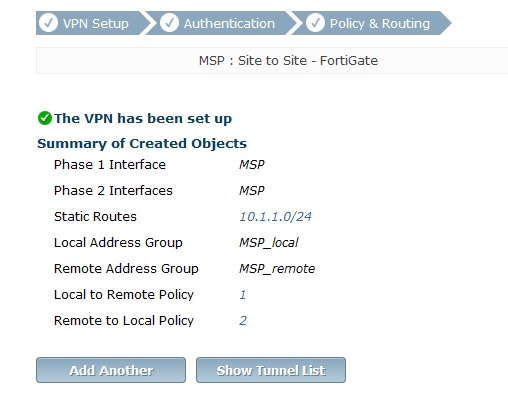Click the Summary of Created Objects heading

(142, 144)
